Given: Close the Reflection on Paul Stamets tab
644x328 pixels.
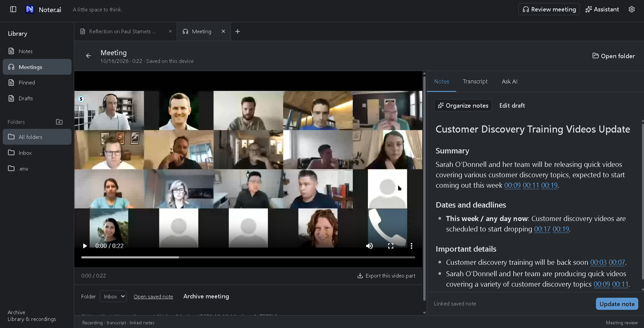Looking at the screenshot, I should 170,31.
